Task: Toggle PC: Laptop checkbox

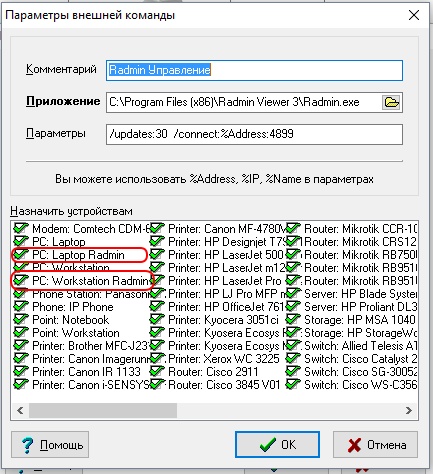Action: pos(21,241)
